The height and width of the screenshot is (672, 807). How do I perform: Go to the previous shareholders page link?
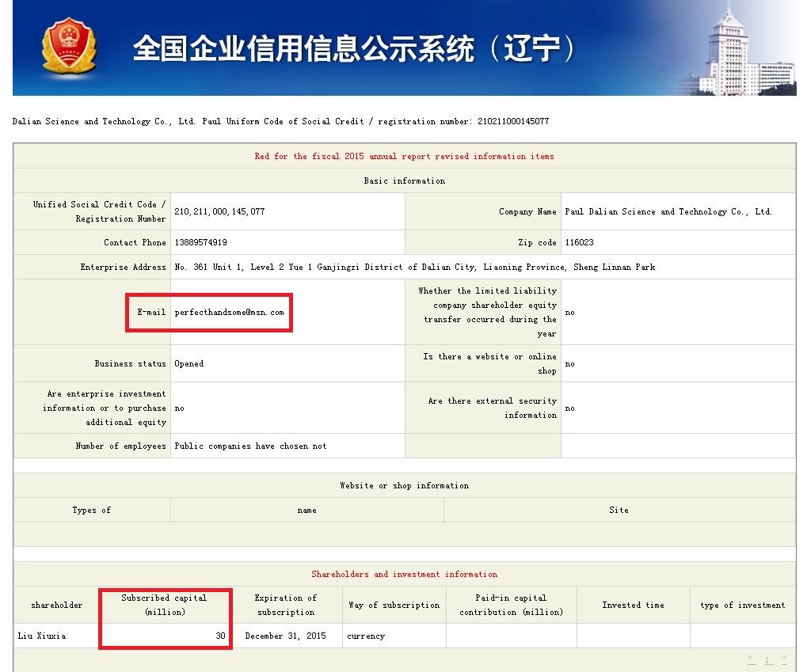tap(752, 660)
